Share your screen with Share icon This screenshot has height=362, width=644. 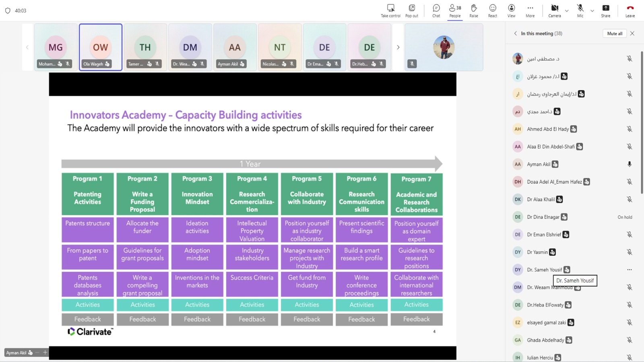[x=605, y=8]
